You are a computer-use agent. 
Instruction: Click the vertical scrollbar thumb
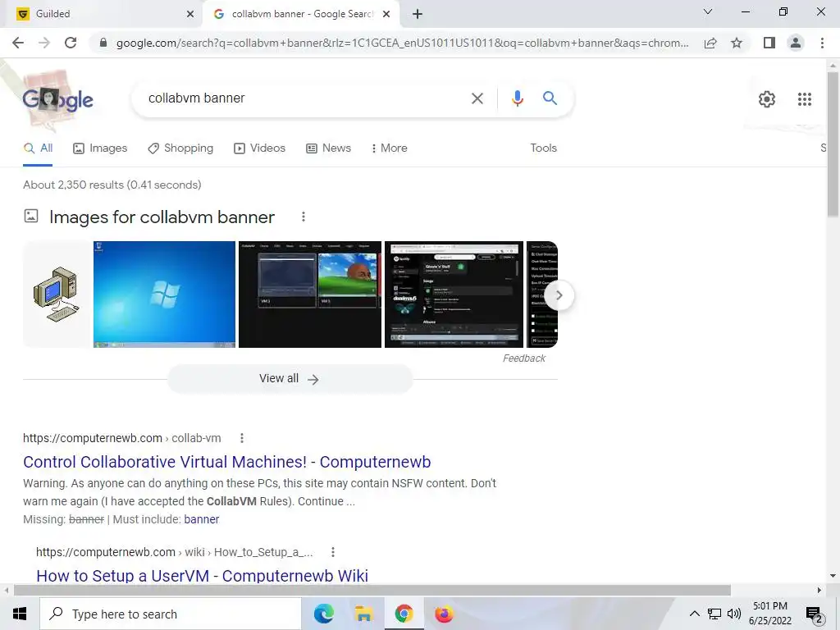[x=833, y=144]
